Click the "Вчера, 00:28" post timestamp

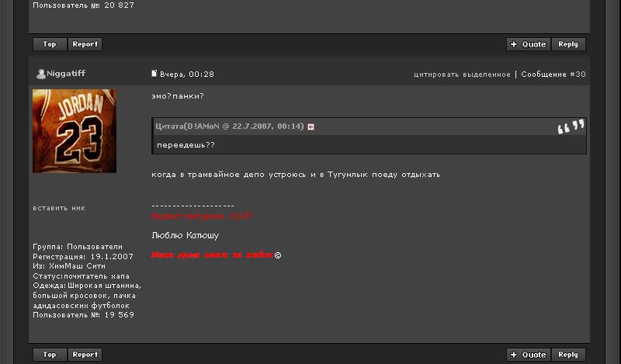pos(186,75)
